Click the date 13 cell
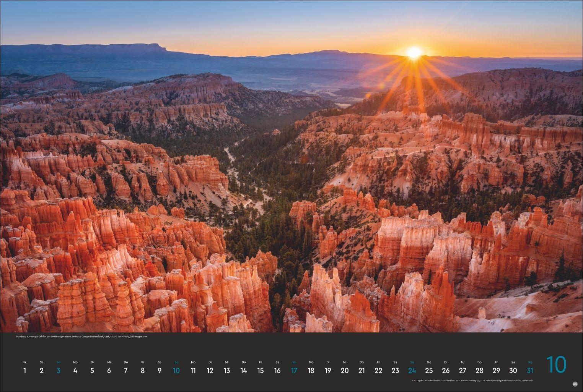Viewport: 583px width, 392px height. [227, 370]
